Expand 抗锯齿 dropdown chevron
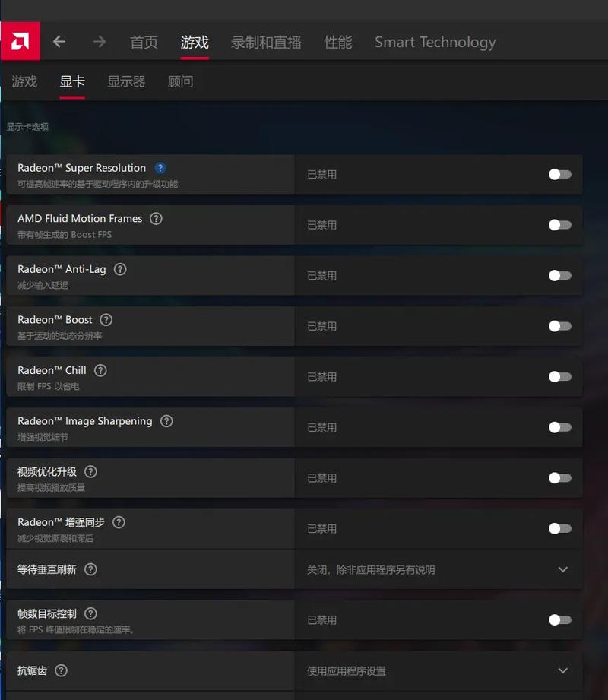This screenshot has width=608, height=700. click(x=563, y=670)
